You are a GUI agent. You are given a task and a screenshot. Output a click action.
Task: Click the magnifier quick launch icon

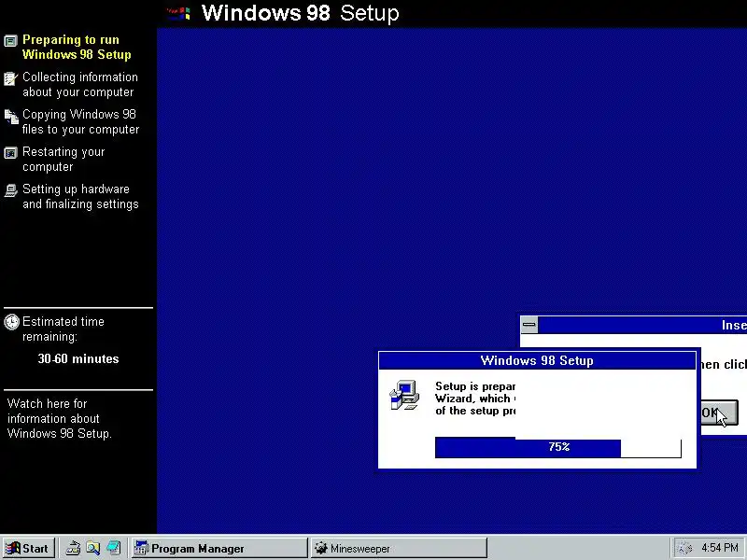click(92, 549)
